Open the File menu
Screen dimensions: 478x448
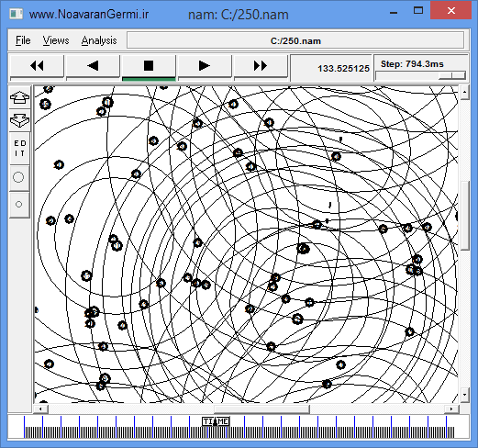[23, 40]
